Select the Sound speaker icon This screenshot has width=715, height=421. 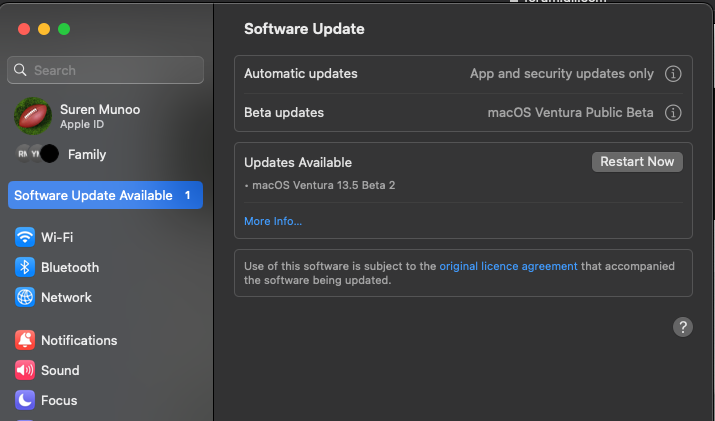25,370
